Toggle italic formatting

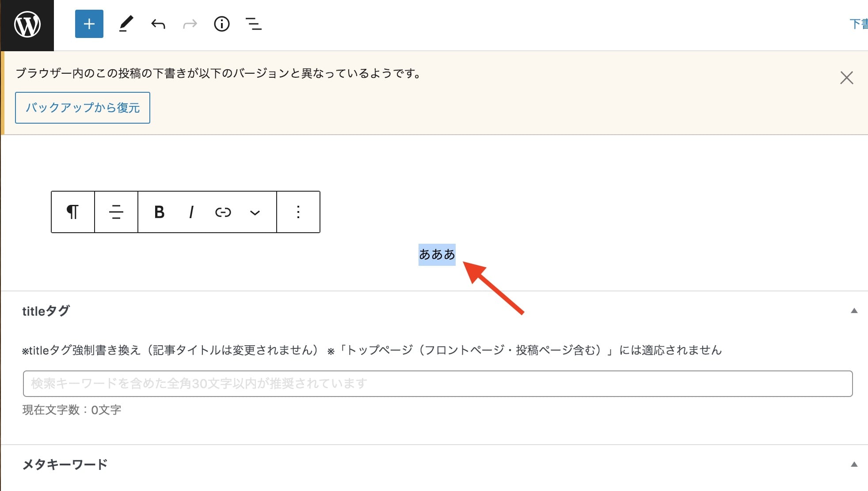[191, 212]
